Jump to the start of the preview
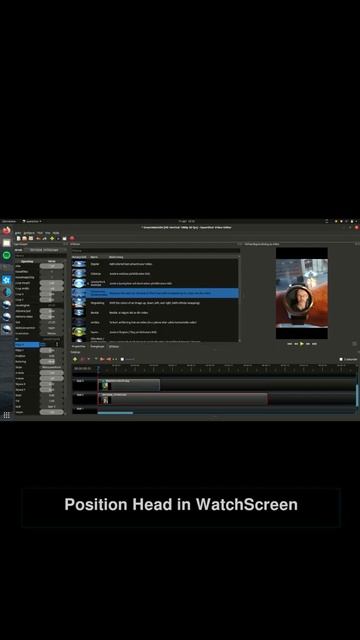Image resolution: width=360 pixels, height=640 pixels. click(290, 344)
